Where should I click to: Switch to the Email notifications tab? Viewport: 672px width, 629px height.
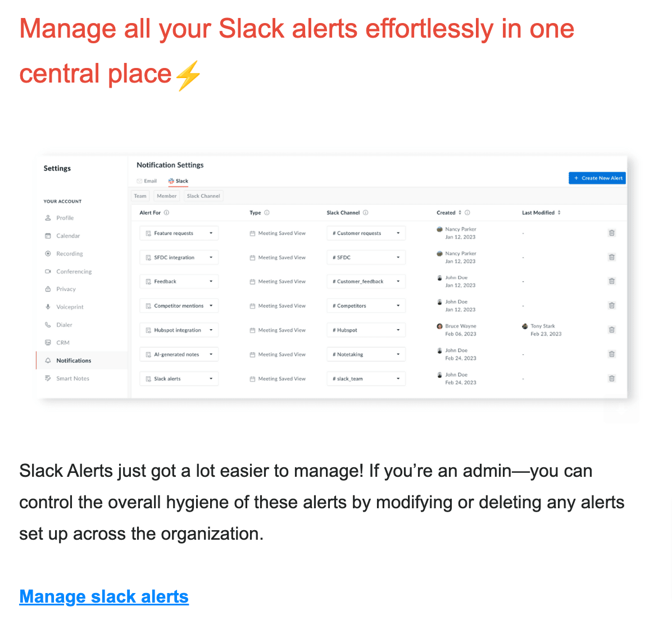146,181
